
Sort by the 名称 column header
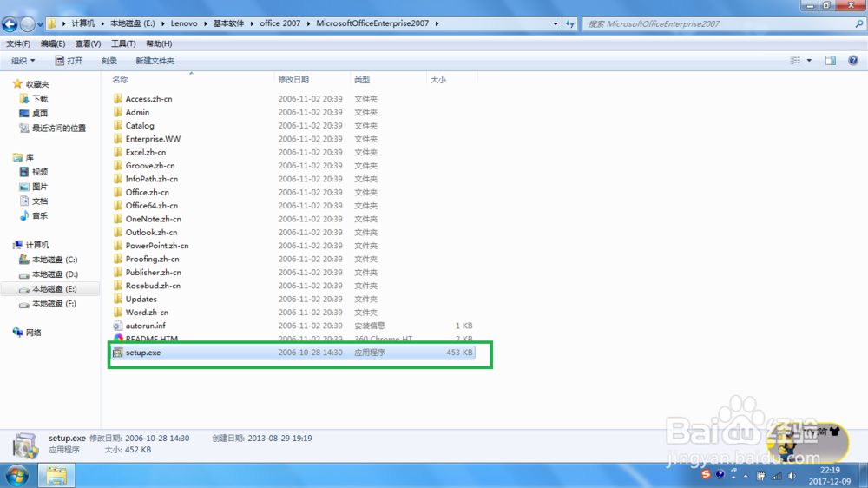(120, 80)
